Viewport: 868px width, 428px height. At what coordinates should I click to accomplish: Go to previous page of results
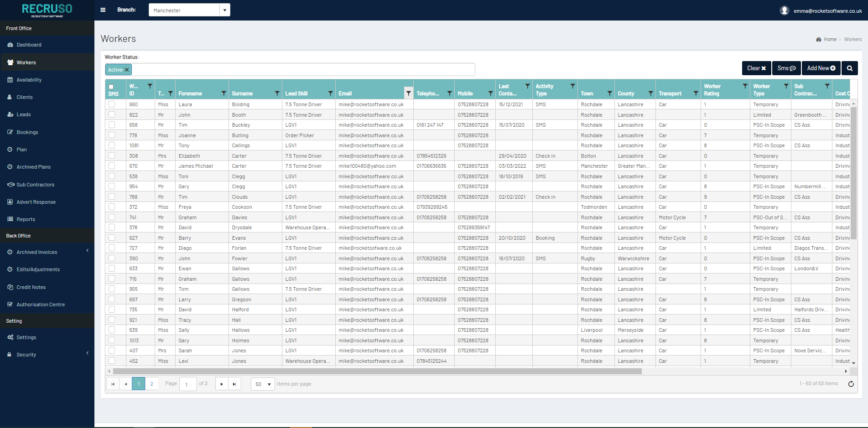pyautogui.click(x=125, y=384)
